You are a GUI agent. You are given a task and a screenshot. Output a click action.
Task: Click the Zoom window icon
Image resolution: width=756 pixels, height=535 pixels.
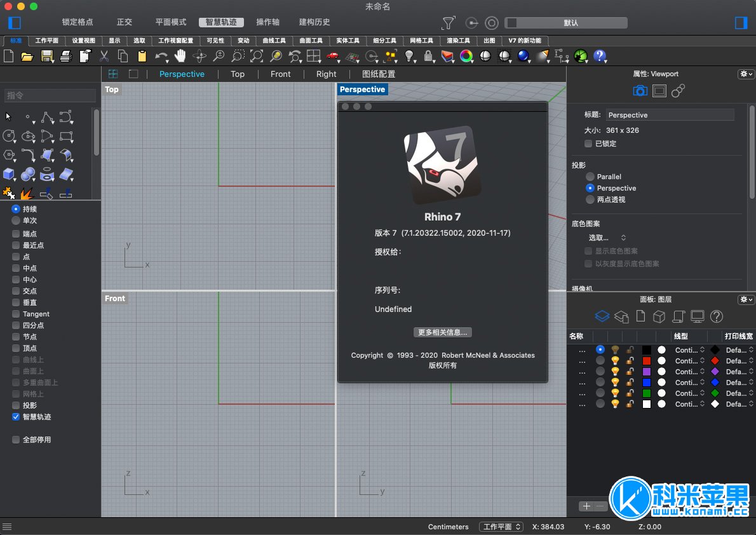(238, 56)
